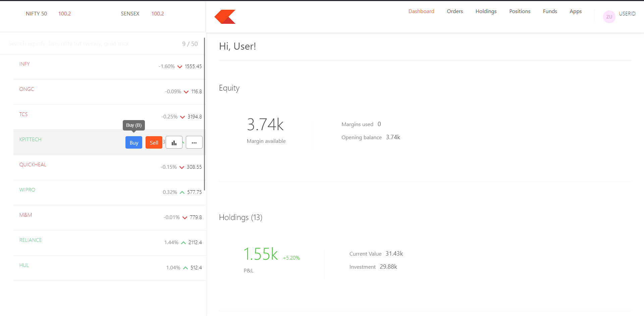Open the more options ellipsis for KPITTECH
The width and height of the screenshot is (644, 316).
(194, 142)
